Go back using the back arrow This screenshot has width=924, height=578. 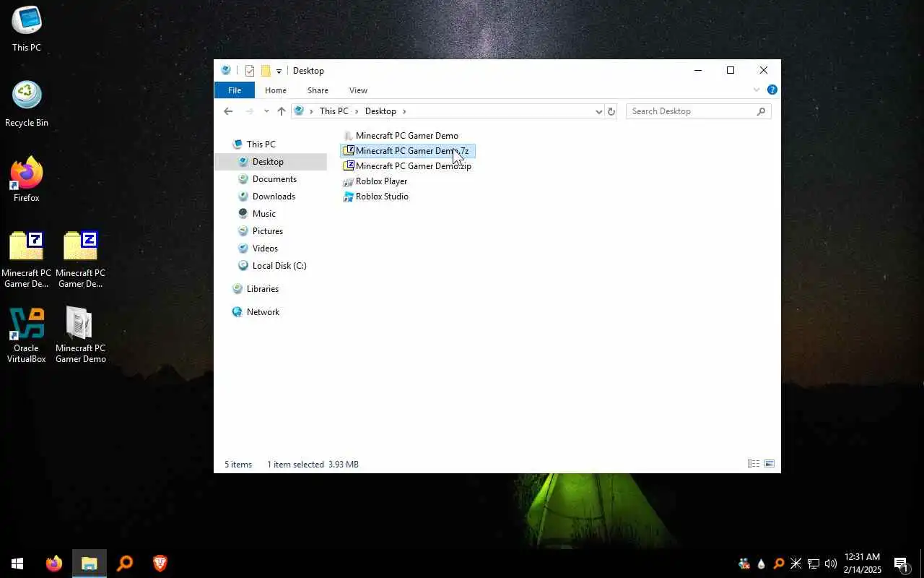click(228, 111)
